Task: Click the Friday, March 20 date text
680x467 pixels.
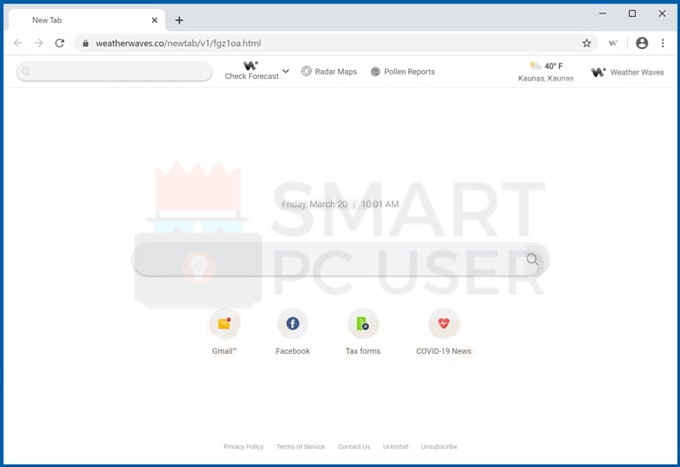Action: (x=314, y=204)
